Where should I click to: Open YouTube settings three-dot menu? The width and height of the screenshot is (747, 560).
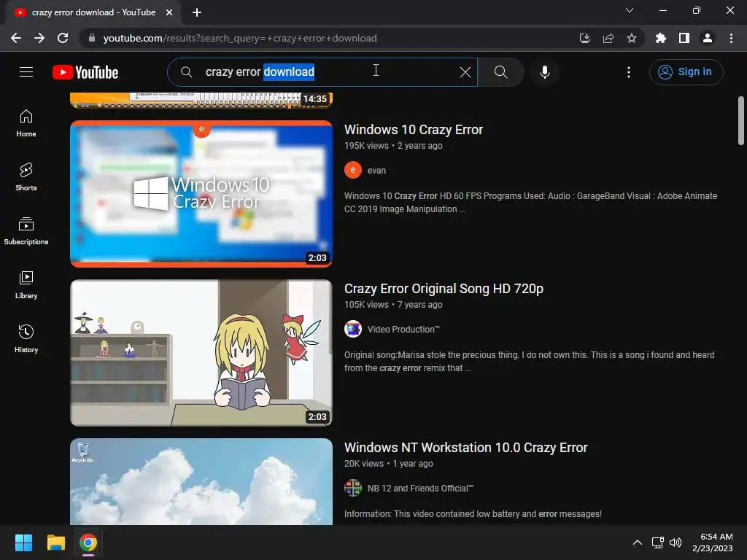pos(629,72)
